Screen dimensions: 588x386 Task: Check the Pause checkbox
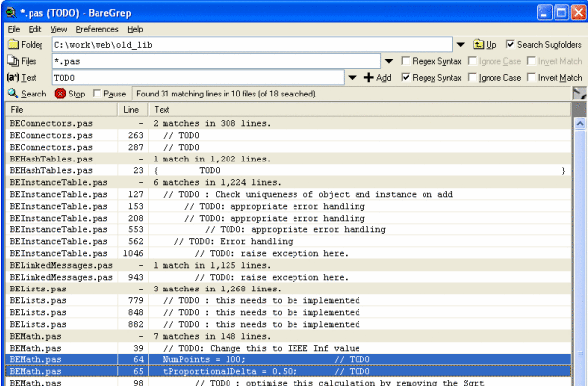tap(97, 94)
